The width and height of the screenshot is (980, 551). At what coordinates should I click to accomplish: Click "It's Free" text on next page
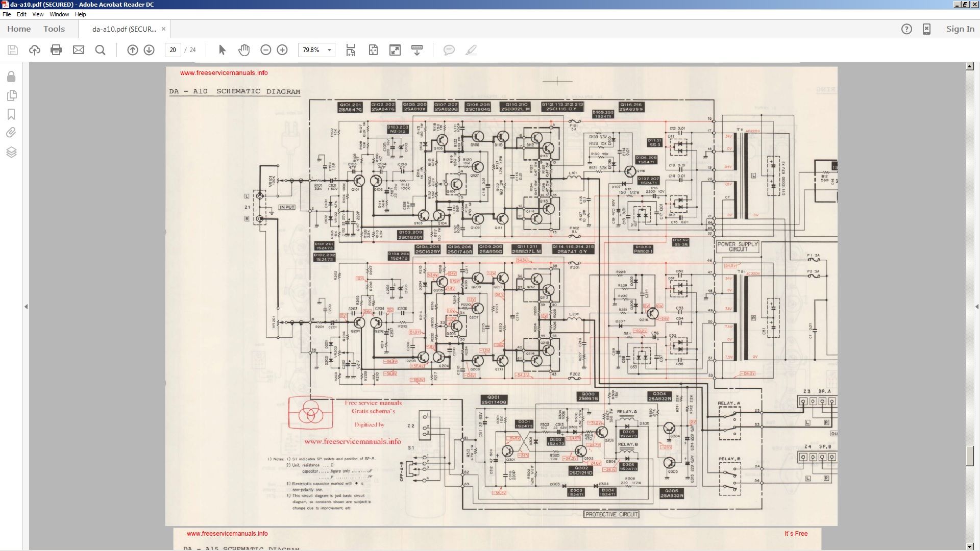pyautogui.click(x=796, y=534)
